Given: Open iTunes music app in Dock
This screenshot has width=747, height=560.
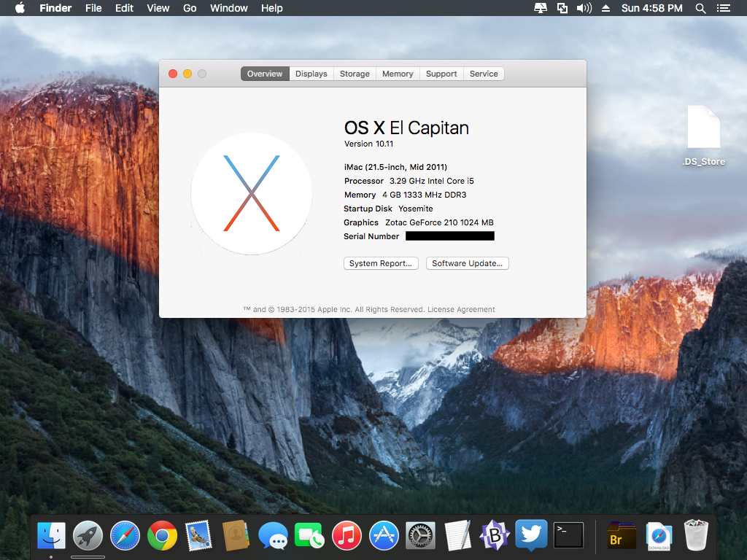Looking at the screenshot, I should 347,537.
